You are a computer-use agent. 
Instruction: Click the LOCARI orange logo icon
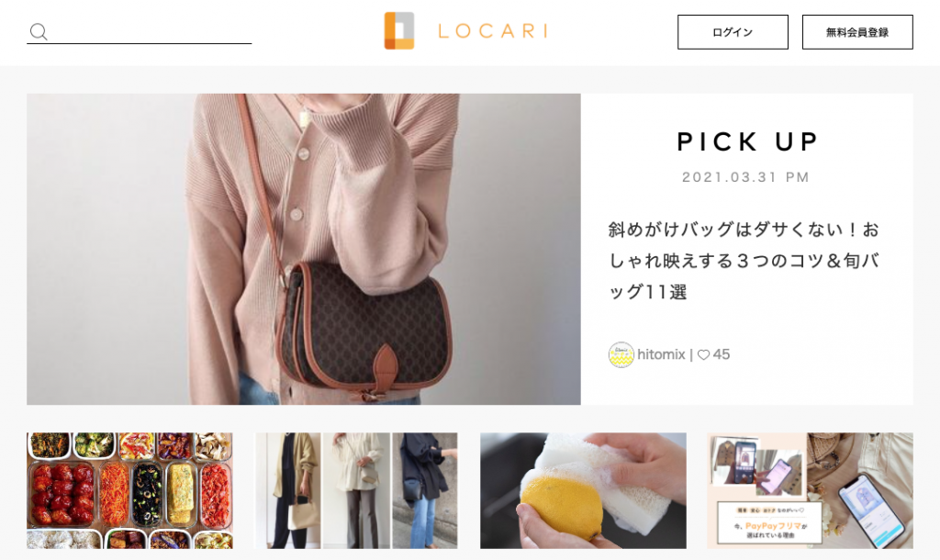point(399,30)
